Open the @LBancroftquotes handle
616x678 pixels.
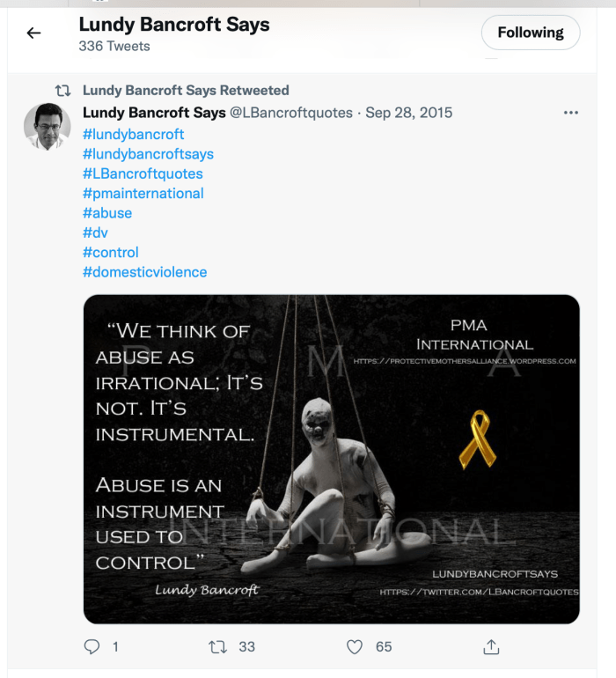click(x=291, y=113)
